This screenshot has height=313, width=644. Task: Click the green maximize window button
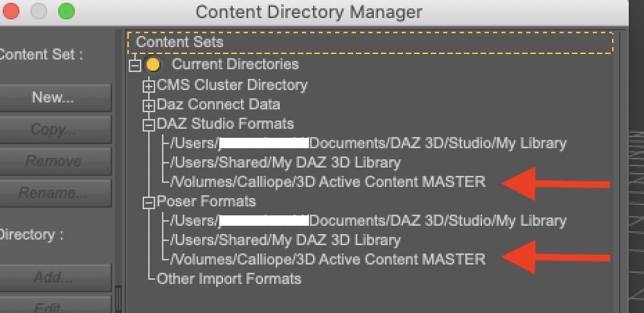tap(66, 11)
